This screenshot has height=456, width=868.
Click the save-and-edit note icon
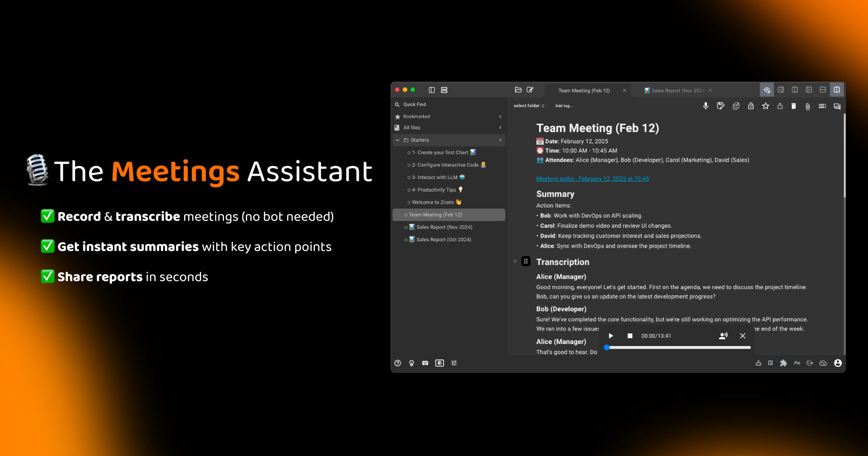[x=720, y=106]
